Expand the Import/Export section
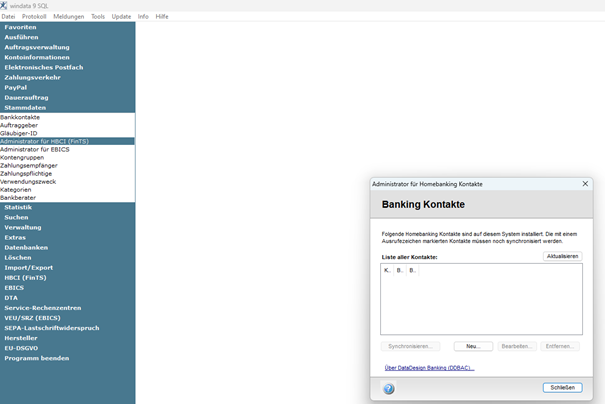 click(x=29, y=268)
